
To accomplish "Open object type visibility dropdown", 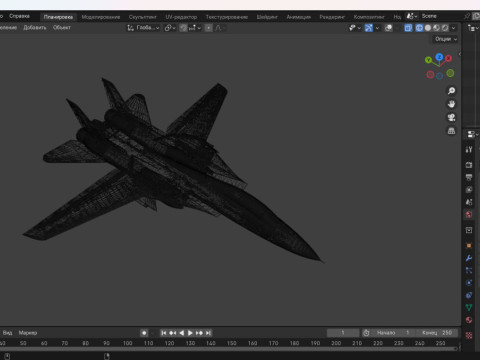I will coord(355,28).
